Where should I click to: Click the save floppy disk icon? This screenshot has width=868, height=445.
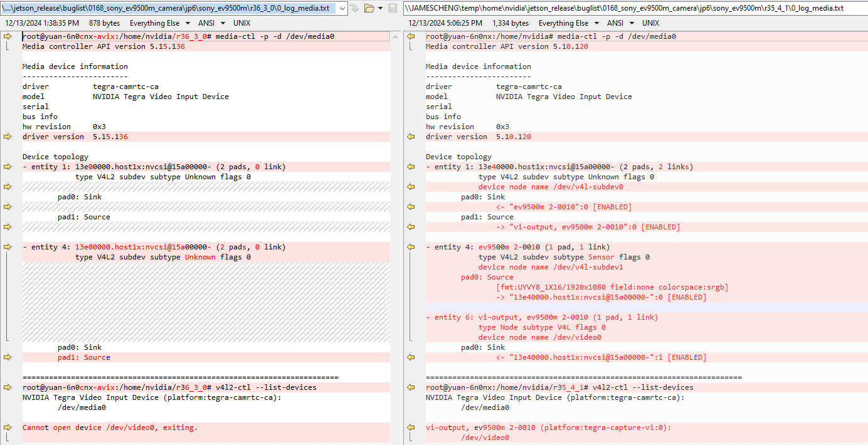coord(393,8)
